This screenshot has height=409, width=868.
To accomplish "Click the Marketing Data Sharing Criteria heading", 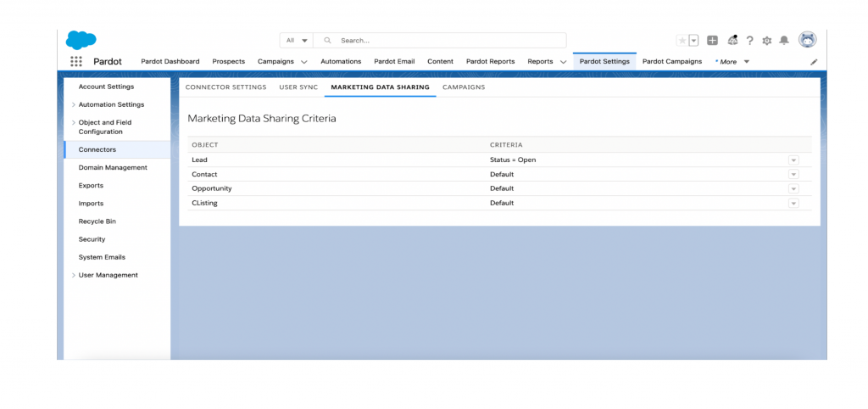I will point(262,119).
